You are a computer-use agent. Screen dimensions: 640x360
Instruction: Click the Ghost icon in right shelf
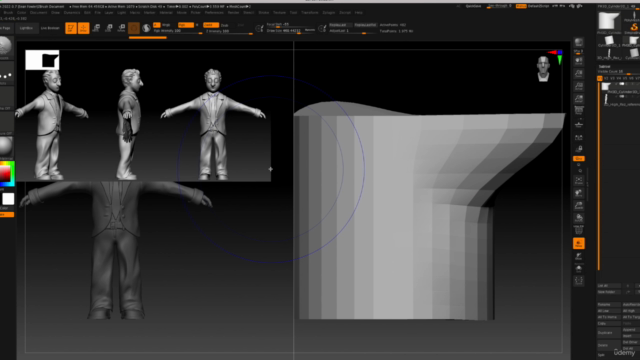(x=578, y=256)
